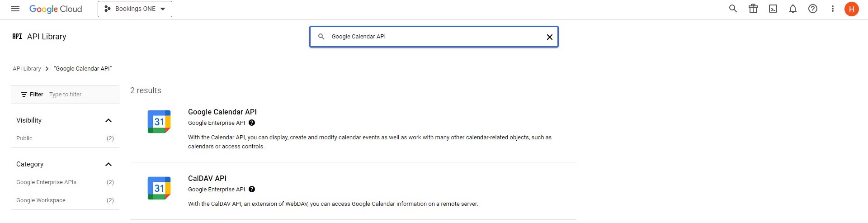
Task: Click the Type to filter field
Action: point(81,95)
